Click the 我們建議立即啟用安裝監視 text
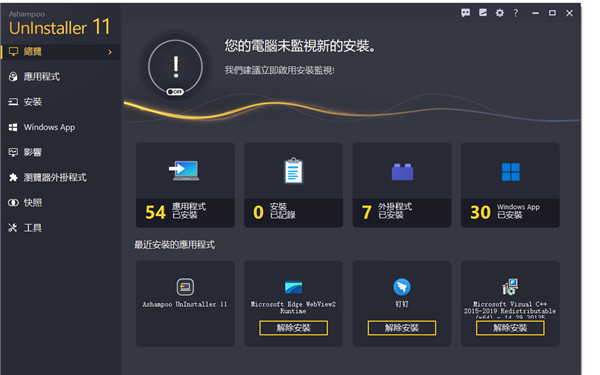The width and height of the screenshot is (600, 375). click(x=279, y=70)
